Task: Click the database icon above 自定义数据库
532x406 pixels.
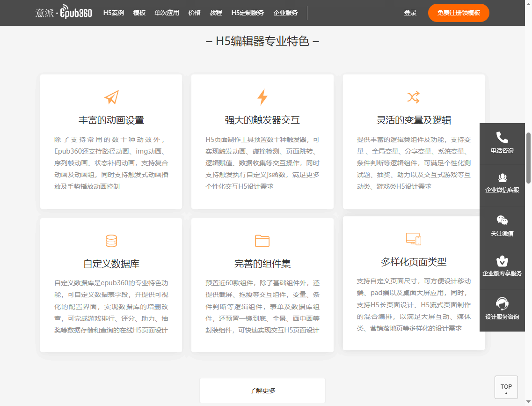Action: point(111,240)
